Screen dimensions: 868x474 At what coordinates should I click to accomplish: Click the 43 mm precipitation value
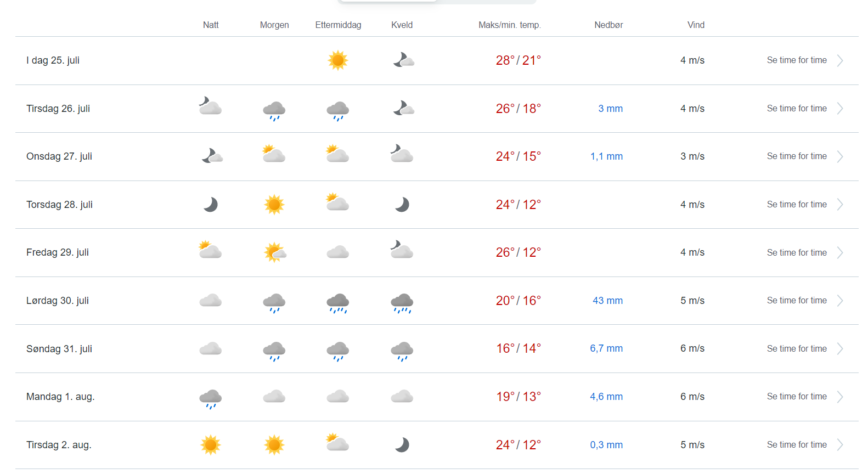607,301
